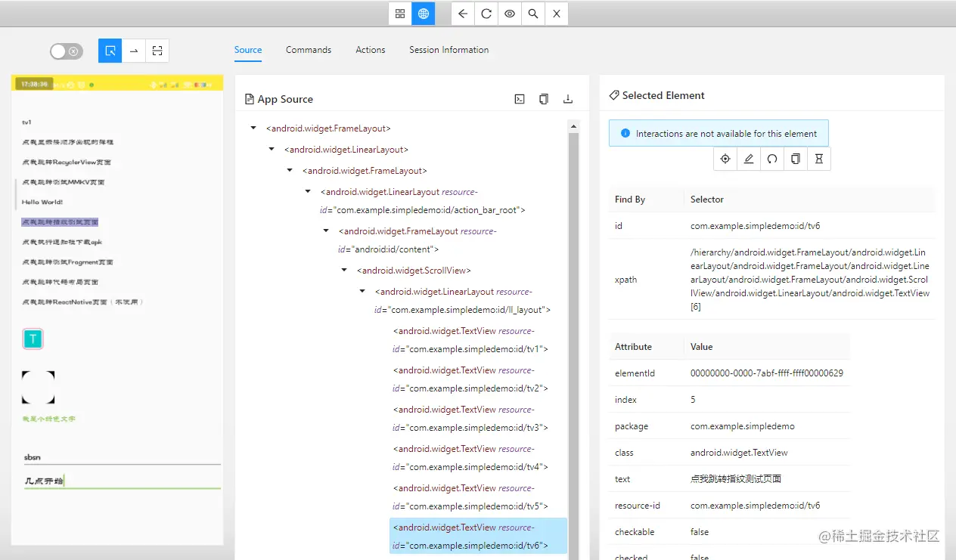The width and height of the screenshot is (956, 560).
Task: Choose Tap By Coordinates mode
Action: 157,51
